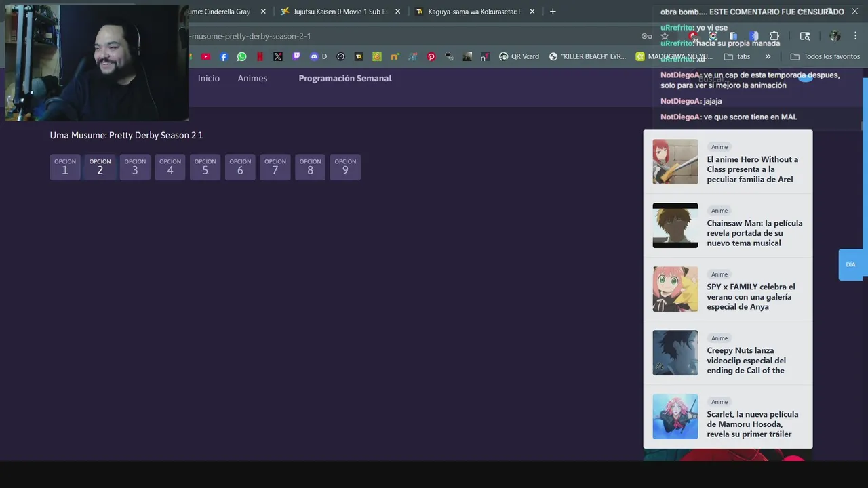This screenshot has height=488, width=868.
Task: Open the tabs bookmarks folder
Action: coord(737,57)
